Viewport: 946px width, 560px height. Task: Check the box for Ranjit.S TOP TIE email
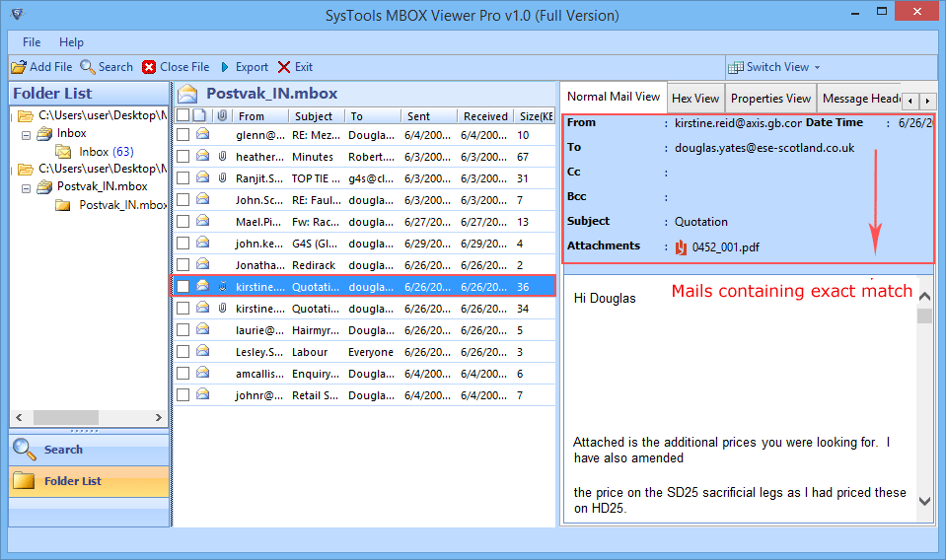(182, 178)
